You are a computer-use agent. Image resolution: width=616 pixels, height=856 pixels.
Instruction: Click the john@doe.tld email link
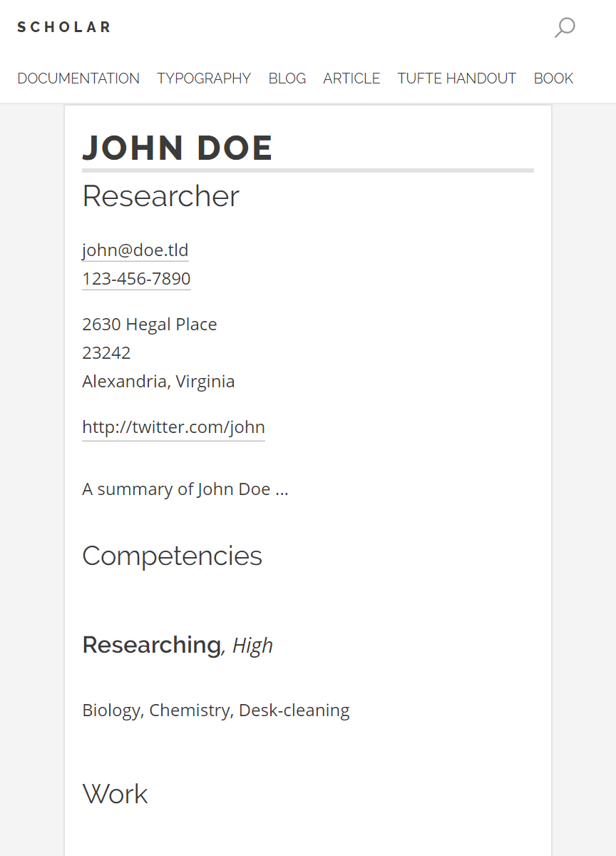click(135, 250)
